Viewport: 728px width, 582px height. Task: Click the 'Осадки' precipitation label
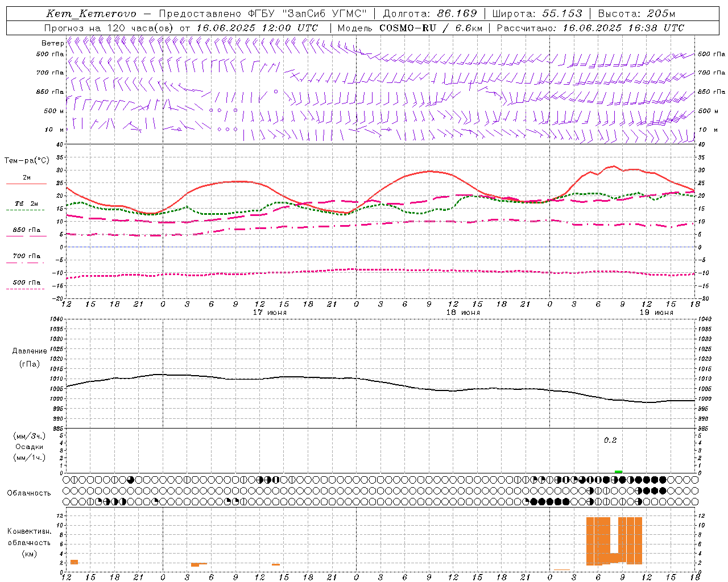[x=30, y=447]
